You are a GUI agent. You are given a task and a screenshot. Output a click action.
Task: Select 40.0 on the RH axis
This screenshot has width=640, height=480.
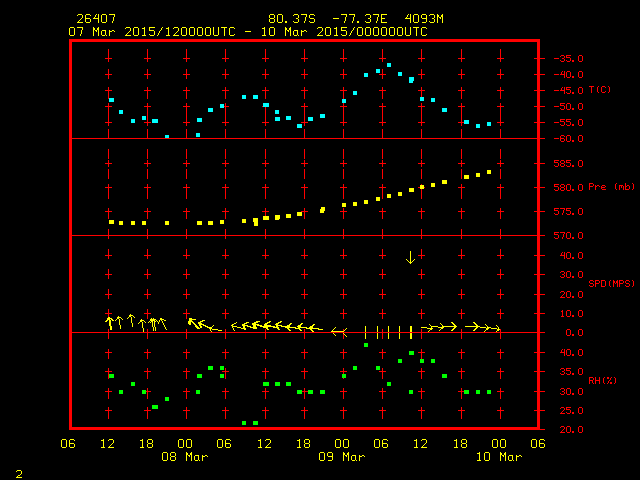pos(571,353)
